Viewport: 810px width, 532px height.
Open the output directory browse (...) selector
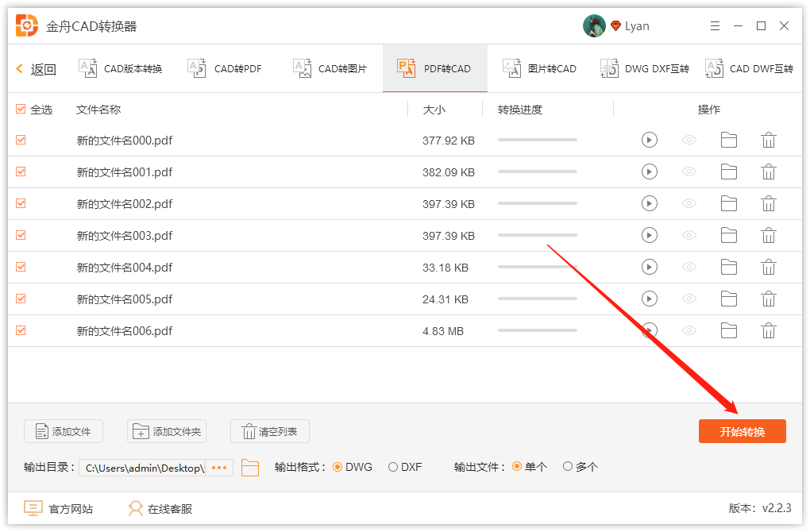click(x=218, y=468)
